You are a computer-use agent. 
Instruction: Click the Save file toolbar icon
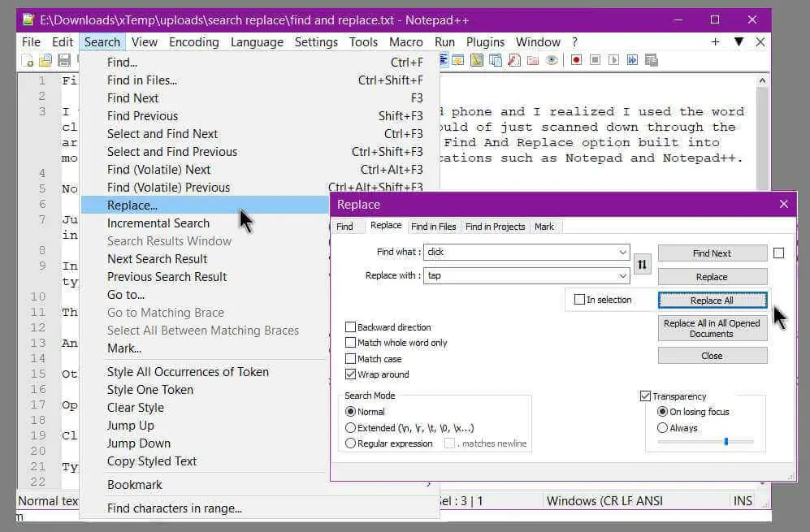click(x=64, y=60)
